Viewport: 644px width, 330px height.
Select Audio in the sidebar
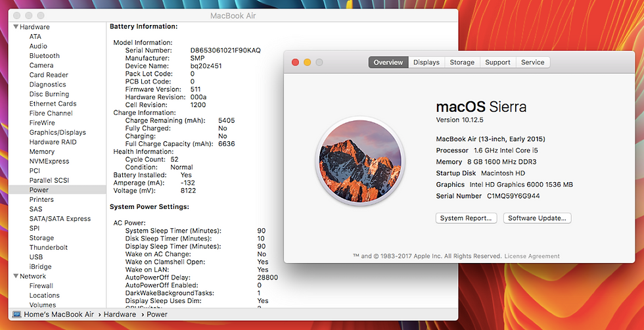[38, 46]
